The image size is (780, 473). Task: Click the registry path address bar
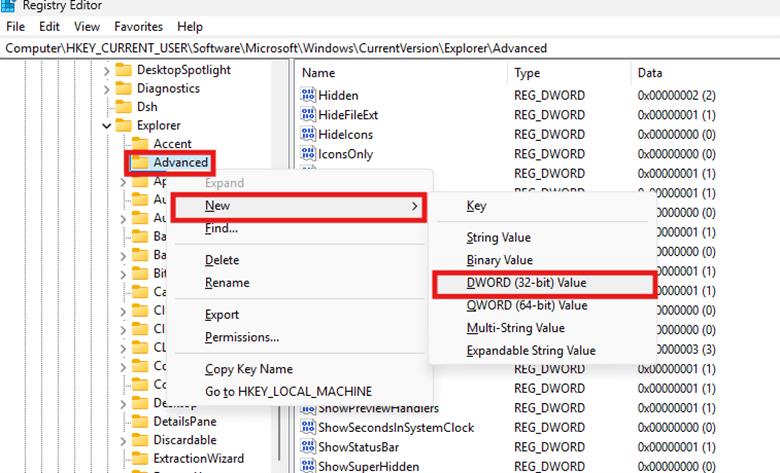click(x=390, y=48)
